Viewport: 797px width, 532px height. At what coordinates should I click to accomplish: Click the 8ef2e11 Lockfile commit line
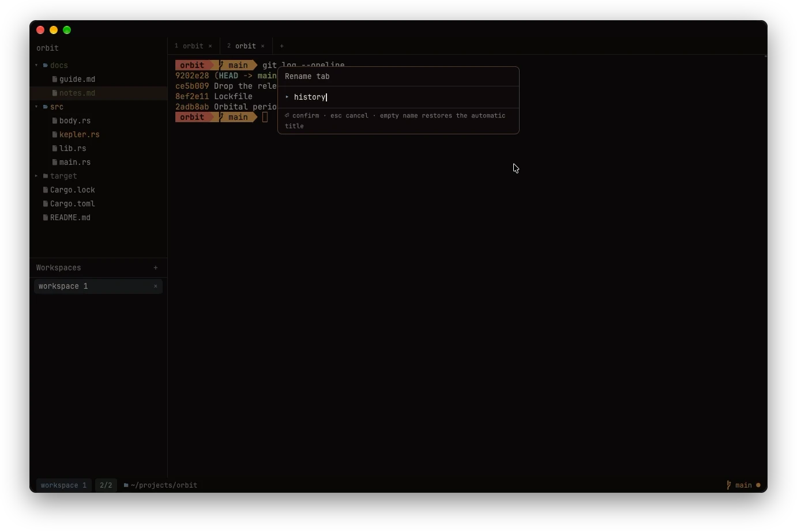pos(214,96)
